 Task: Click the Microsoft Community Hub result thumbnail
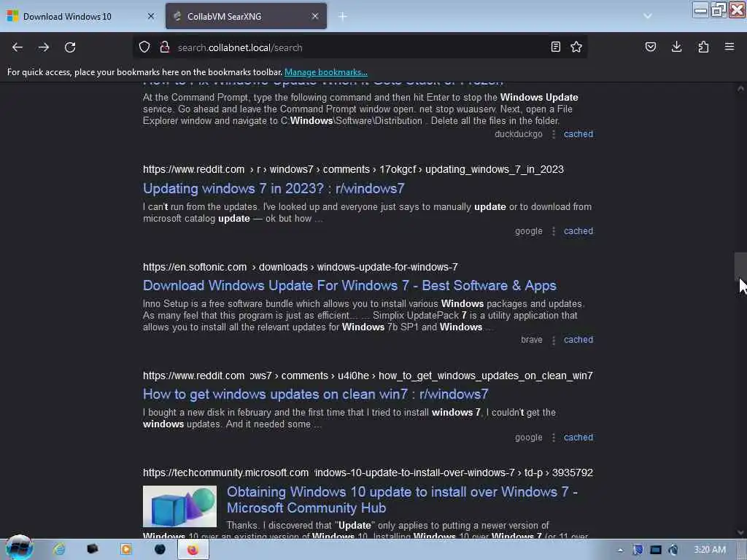click(179, 506)
